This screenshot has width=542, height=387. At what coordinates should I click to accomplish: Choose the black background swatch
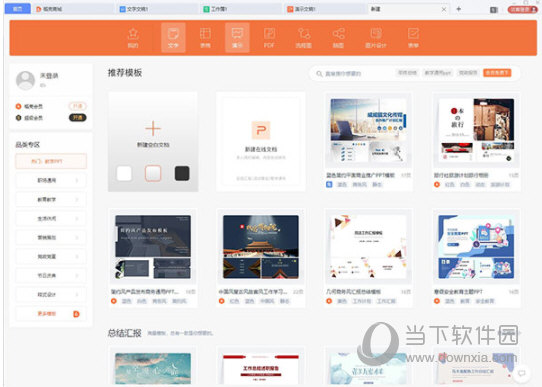tap(182, 173)
